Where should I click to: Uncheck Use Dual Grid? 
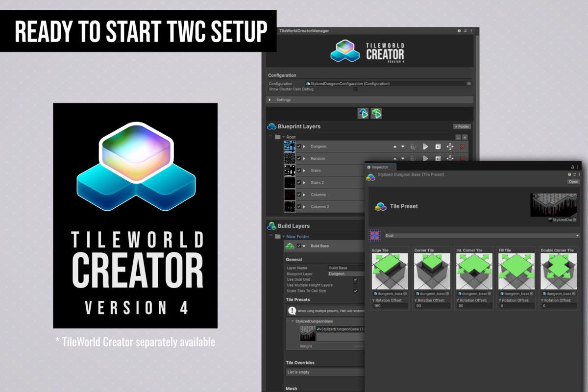tap(356, 279)
